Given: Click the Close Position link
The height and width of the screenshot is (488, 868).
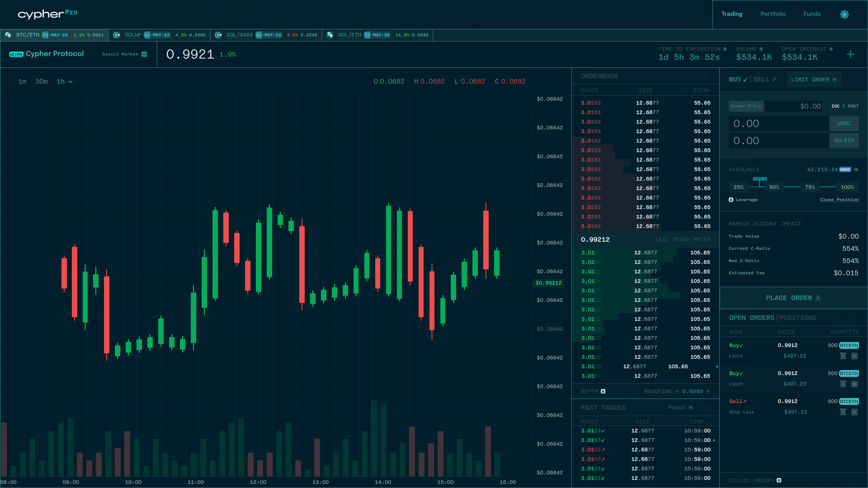Looking at the screenshot, I should click(x=839, y=200).
